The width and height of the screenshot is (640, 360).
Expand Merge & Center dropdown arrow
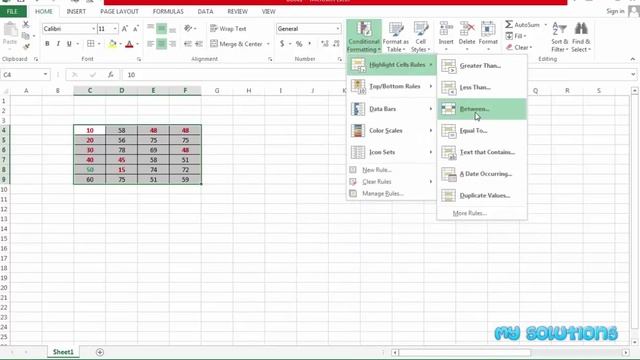click(268, 44)
